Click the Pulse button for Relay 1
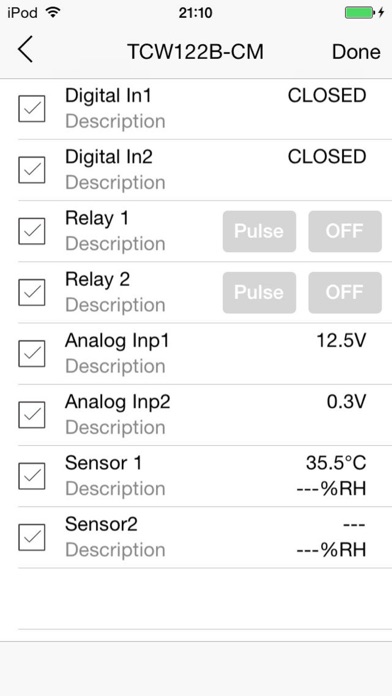Viewport: 392px width, 696px height. point(259,231)
